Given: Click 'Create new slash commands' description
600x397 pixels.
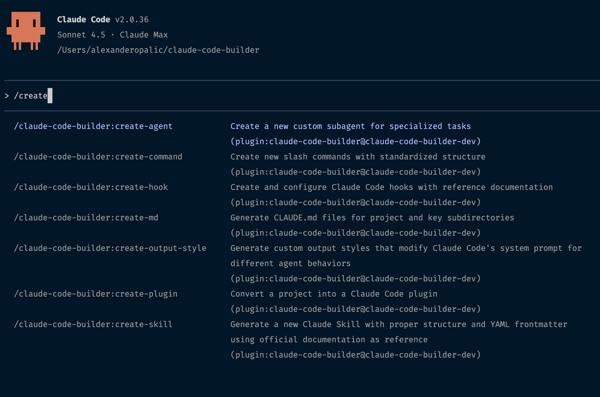Looking at the screenshot, I should point(358,157).
